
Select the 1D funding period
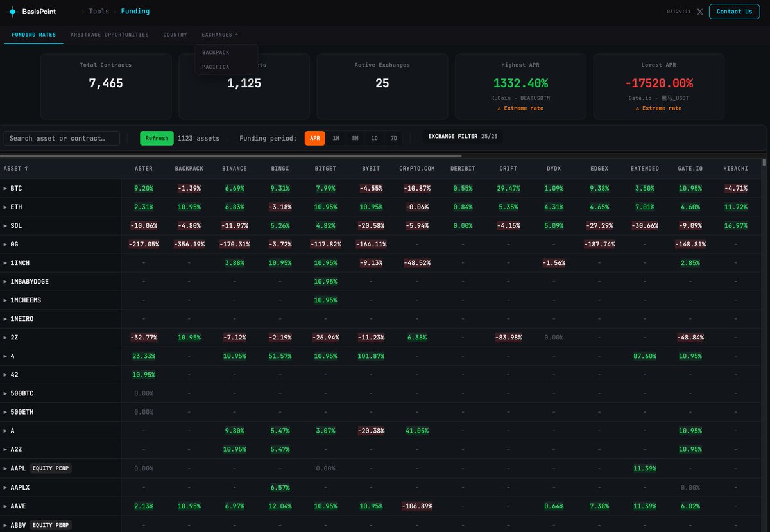pyautogui.click(x=374, y=138)
